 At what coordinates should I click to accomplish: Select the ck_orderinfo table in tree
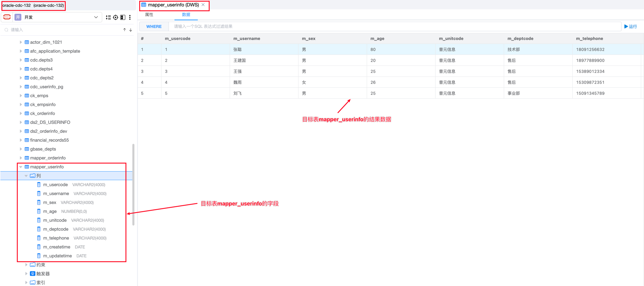tap(42, 113)
